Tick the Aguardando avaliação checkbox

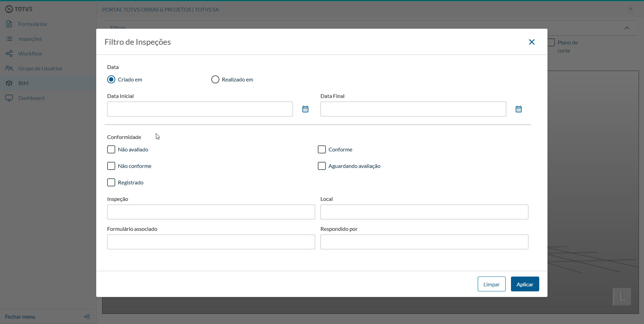(x=321, y=166)
